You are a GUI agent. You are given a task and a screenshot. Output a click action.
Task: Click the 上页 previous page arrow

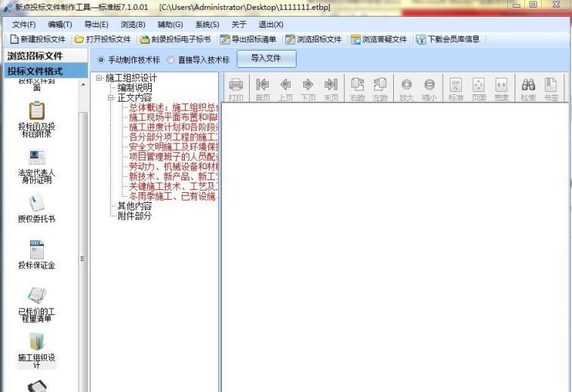click(286, 84)
